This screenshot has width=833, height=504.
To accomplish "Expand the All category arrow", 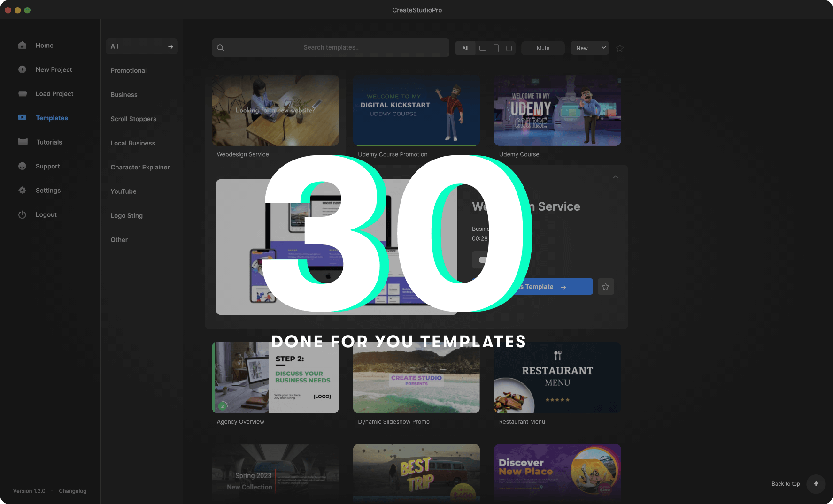I will click(x=170, y=46).
